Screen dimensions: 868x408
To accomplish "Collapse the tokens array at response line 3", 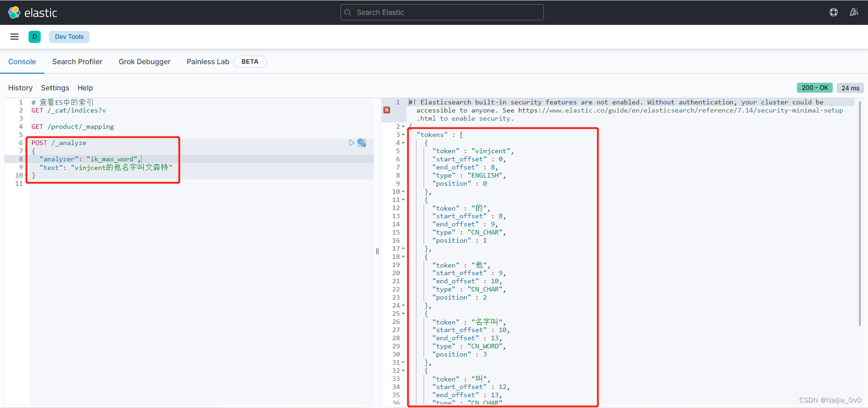I will pos(403,135).
